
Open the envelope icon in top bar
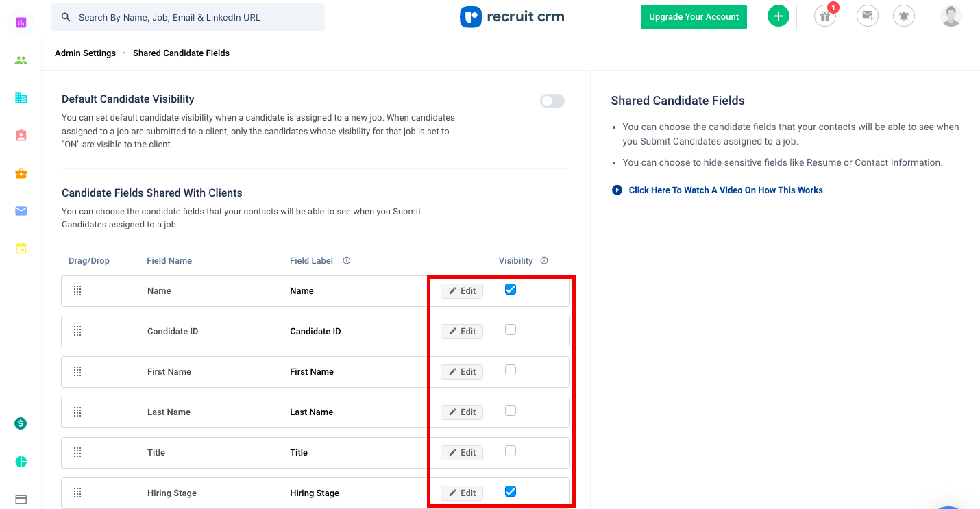[x=868, y=16]
